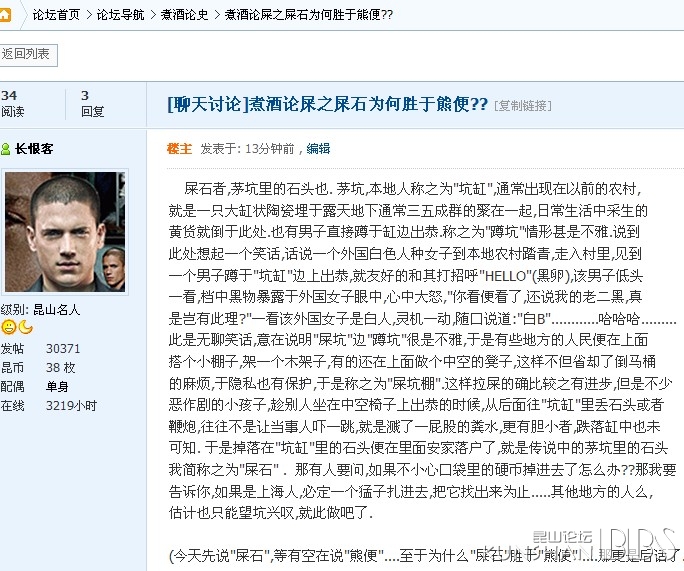Click the [复制链接] copy link
Image resolution: width=684 pixels, height=571 pixels.
523,106
